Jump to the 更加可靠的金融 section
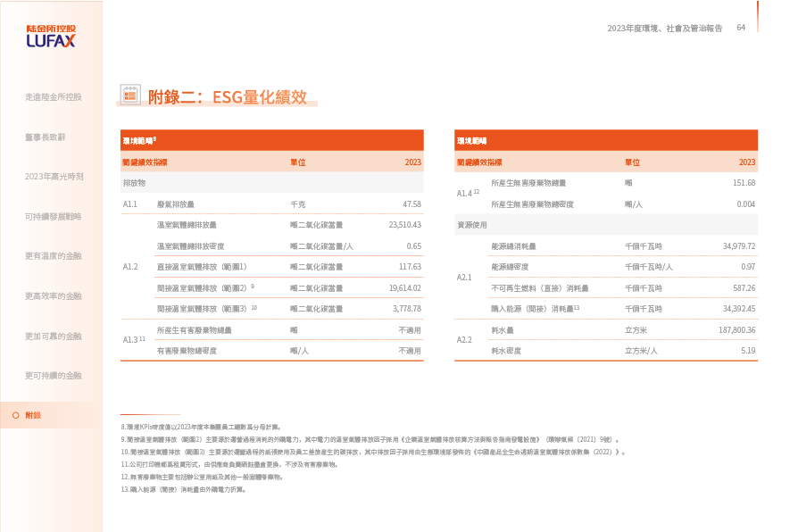The image size is (798, 532). click(54, 336)
